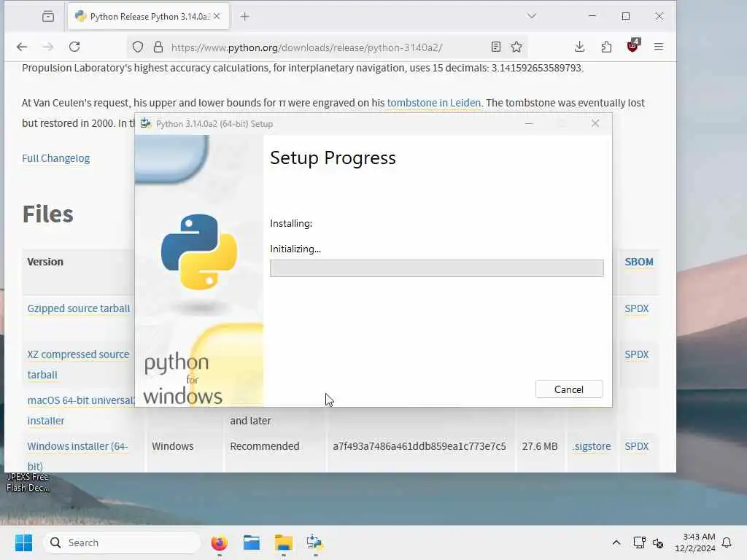Open macOS 64-bit universal2 installer link
The height and width of the screenshot is (560, 747).
[x=80, y=410]
